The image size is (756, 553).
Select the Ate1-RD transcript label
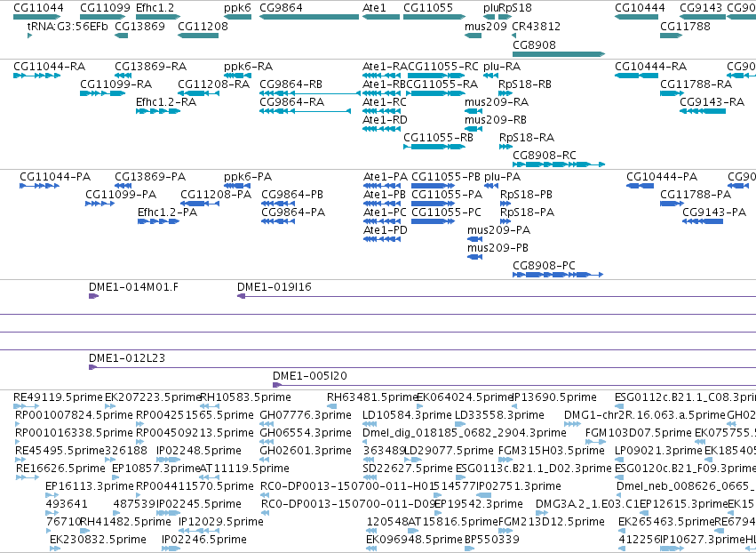(x=385, y=120)
